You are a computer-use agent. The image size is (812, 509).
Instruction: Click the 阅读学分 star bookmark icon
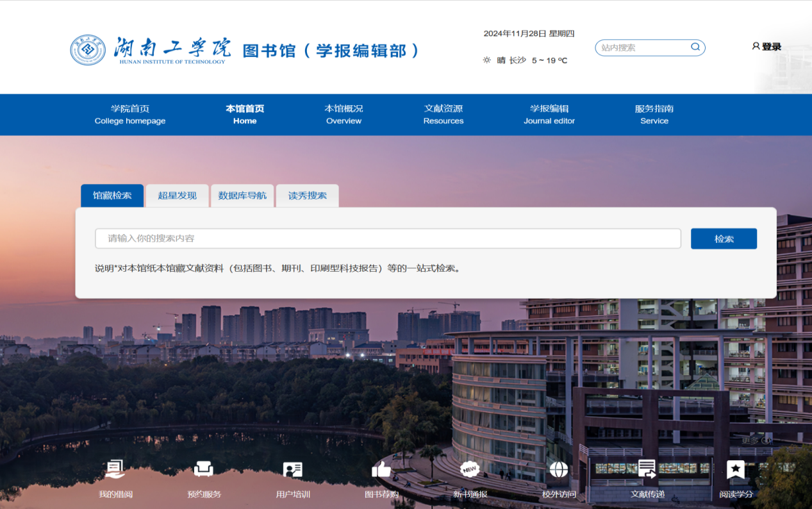(736, 470)
